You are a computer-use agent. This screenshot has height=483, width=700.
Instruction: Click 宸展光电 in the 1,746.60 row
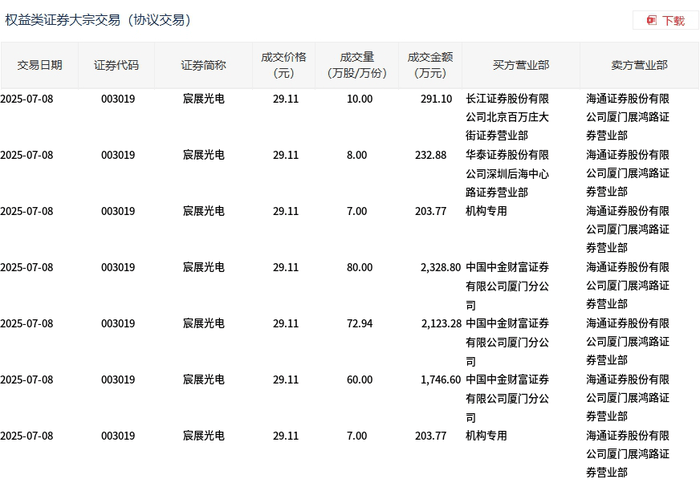coord(203,380)
